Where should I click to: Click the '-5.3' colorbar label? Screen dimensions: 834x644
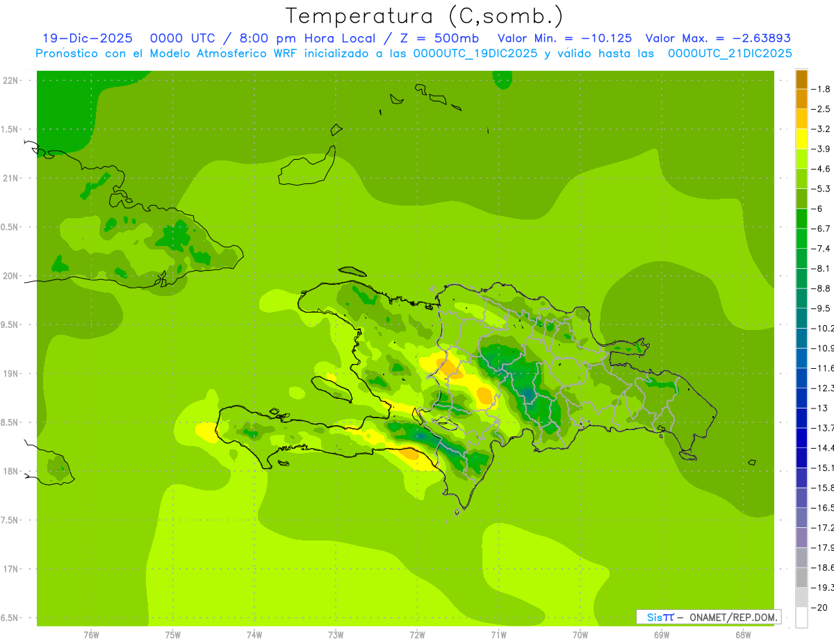tap(821, 189)
